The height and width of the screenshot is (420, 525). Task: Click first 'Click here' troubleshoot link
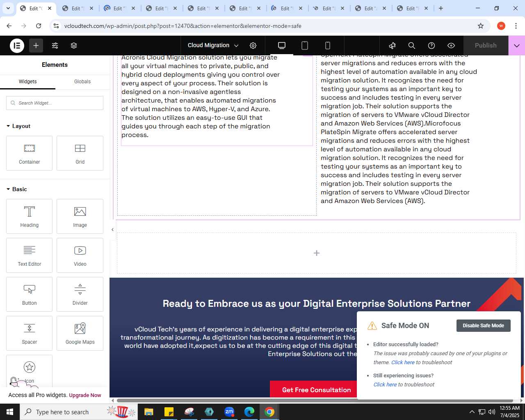point(403,362)
